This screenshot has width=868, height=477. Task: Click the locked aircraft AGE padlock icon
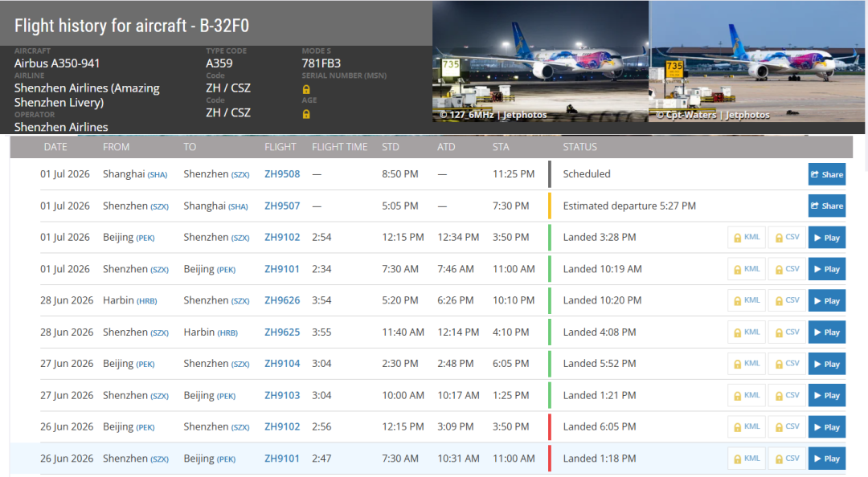(x=306, y=114)
